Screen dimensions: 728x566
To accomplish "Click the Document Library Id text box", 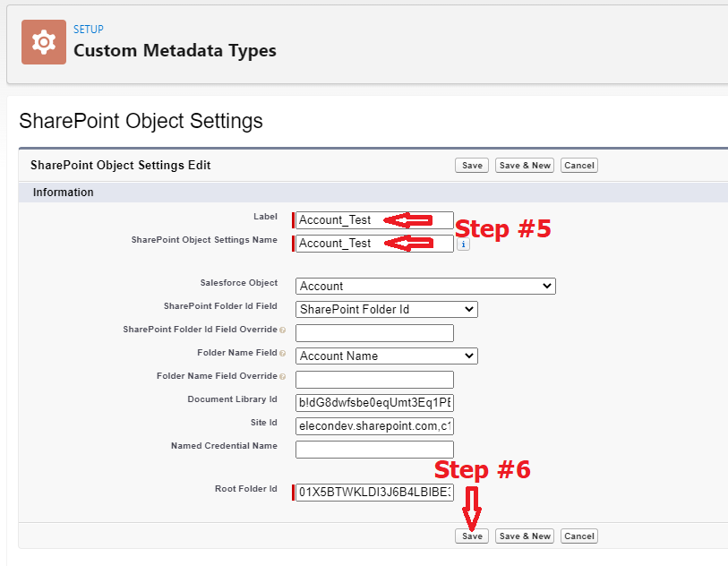I will [x=374, y=402].
